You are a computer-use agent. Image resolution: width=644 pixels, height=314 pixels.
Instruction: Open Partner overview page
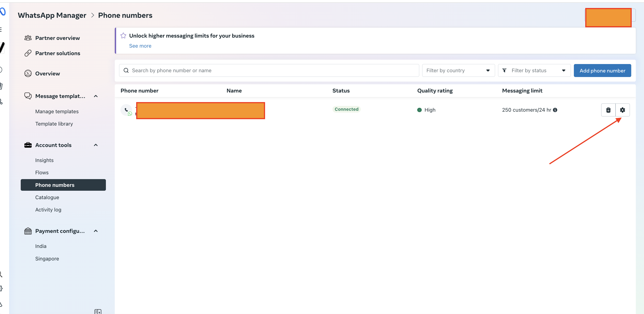[57, 38]
